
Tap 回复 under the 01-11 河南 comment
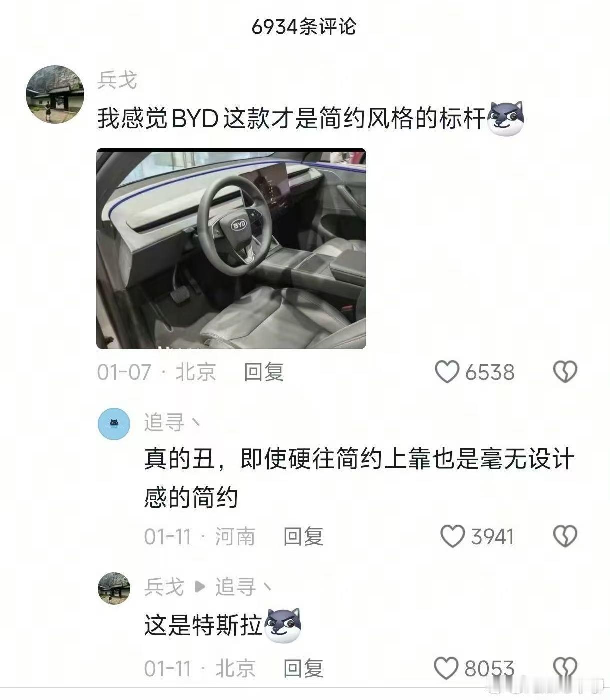click(x=303, y=536)
